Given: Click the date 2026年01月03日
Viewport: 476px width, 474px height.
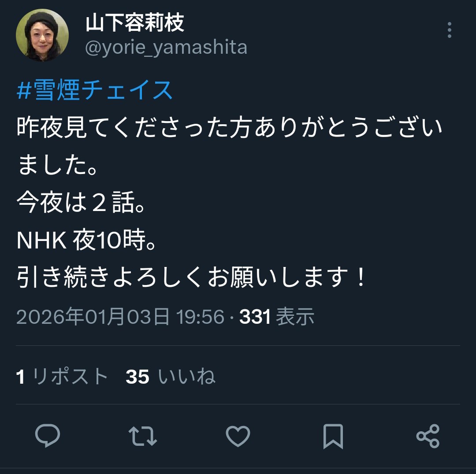Looking at the screenshot, I should point(93,317).
